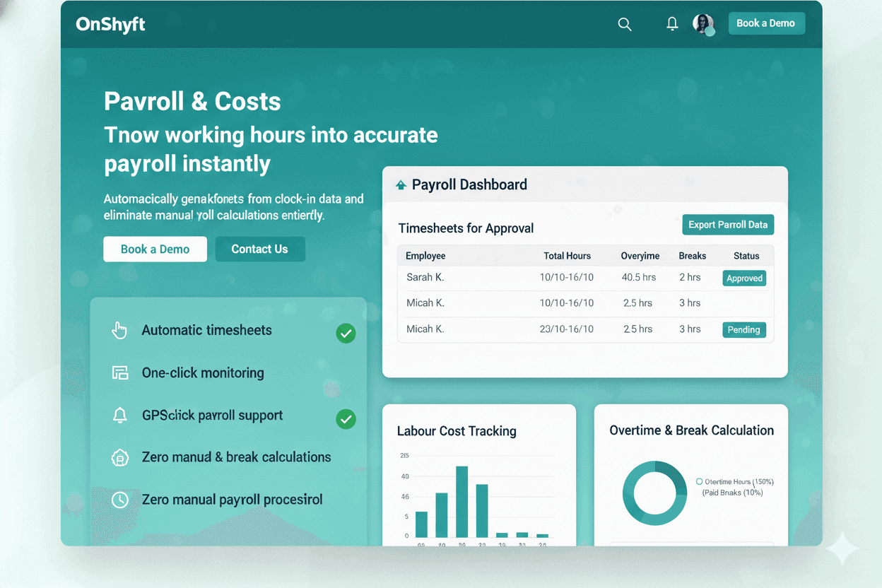Toggle the green check for GPS payroll support
The height and width of the screenshot is (588, 882).
point(346,419)
